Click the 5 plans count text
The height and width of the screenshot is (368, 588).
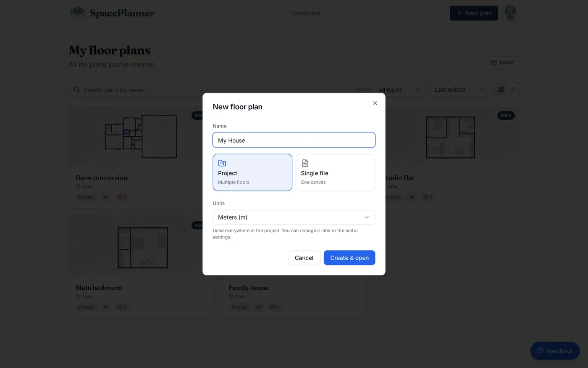coord(362,90)
